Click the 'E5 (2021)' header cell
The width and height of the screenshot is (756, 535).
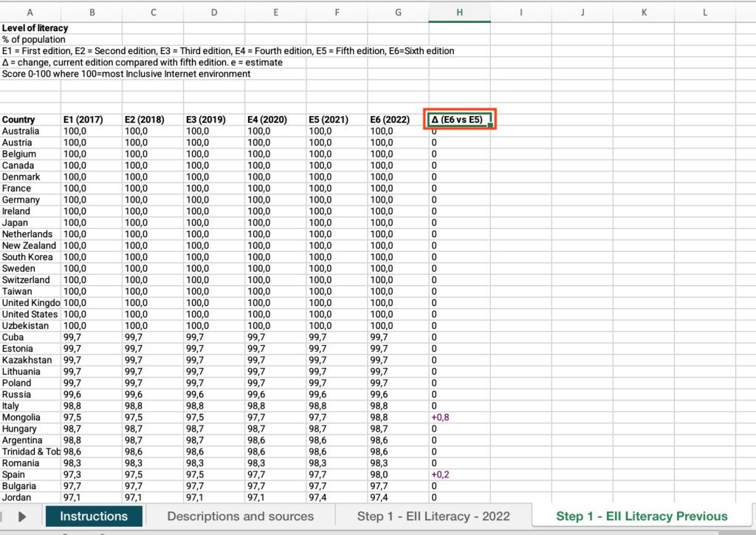(337, 120)
